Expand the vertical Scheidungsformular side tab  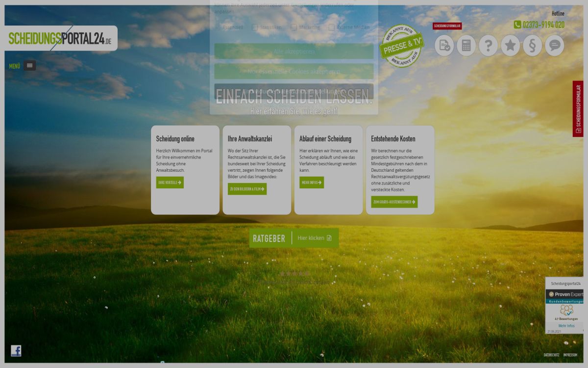tap(578, 108)
